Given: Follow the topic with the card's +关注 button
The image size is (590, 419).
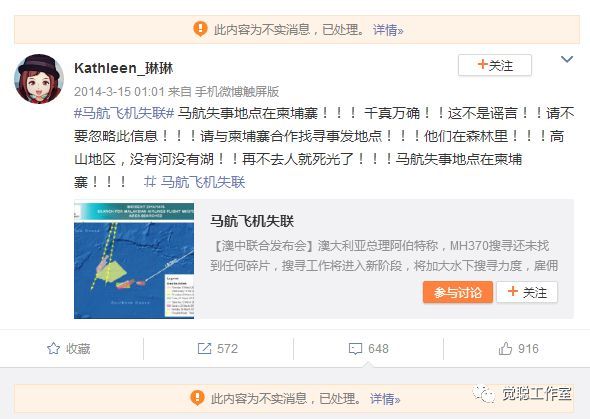Looking at the screenshot, I should [527, 292].
